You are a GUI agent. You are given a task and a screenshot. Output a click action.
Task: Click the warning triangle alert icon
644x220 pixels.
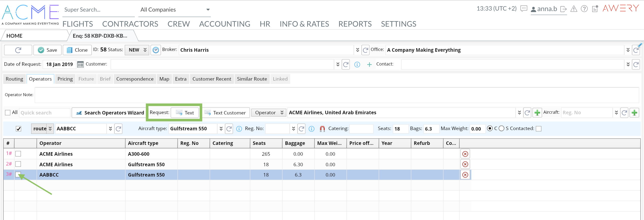point(574,9)
